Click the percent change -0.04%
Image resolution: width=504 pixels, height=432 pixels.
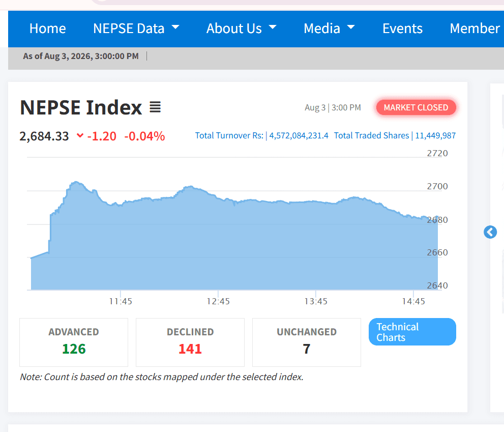[144, 136]
